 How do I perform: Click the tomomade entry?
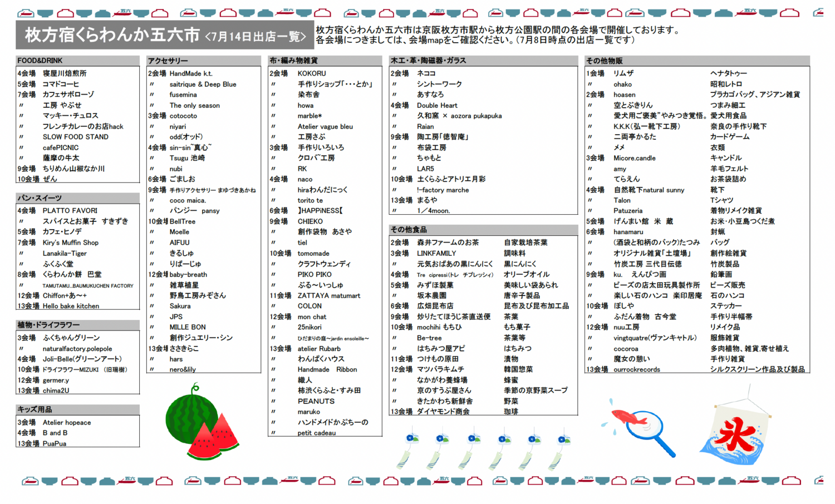[x=313, y=253]
